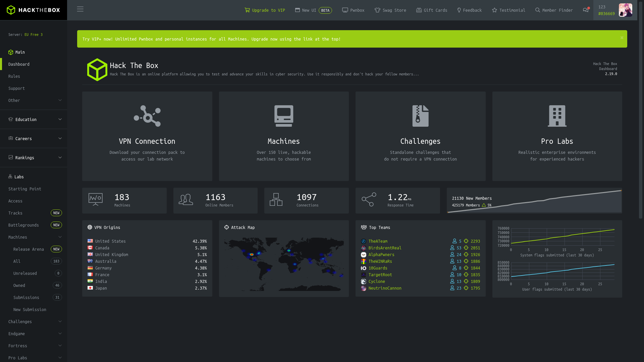Click the Attack Map crosshair icon
This screenshot has height=362, width=644.
[227, 227]
